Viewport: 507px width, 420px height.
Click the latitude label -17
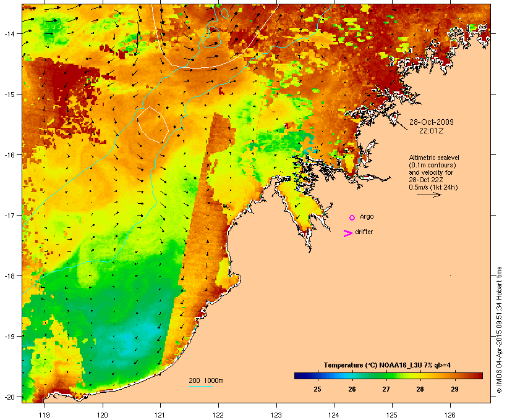click(x=9, y=215)
